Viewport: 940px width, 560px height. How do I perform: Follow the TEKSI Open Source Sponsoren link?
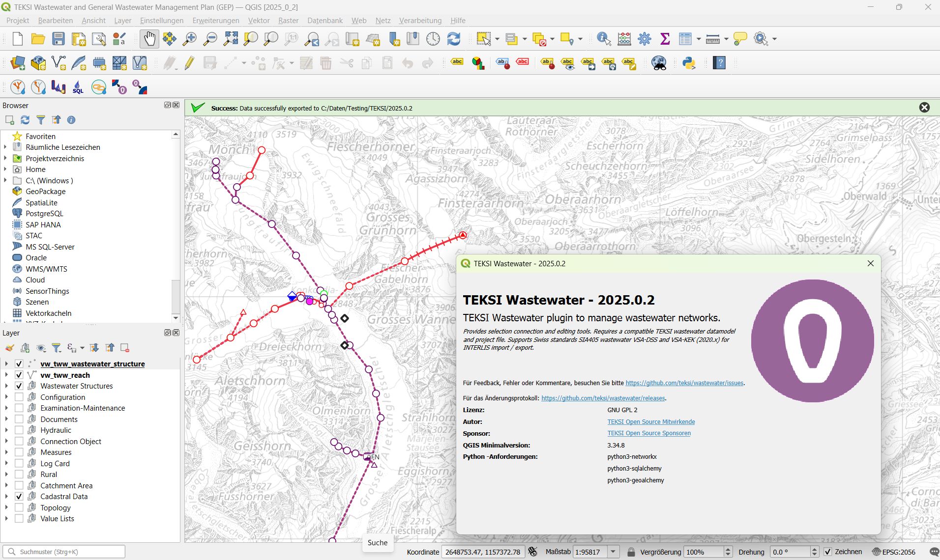pos(648,433)
